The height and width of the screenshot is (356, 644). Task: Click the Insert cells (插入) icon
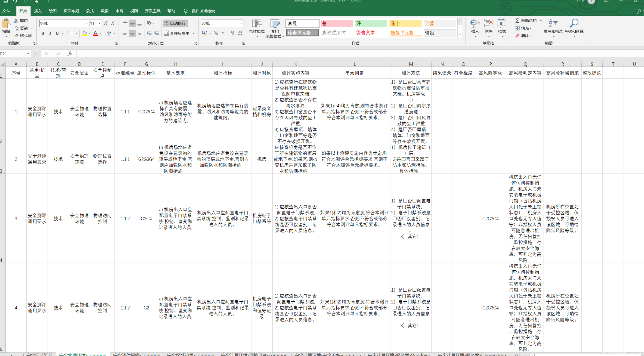475,24
